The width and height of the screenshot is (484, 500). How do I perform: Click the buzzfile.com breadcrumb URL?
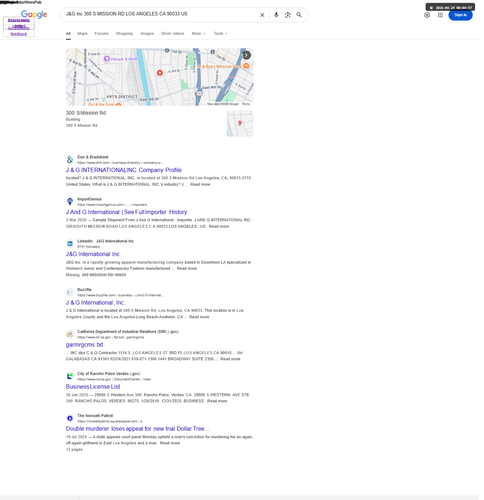click(120, 295)
